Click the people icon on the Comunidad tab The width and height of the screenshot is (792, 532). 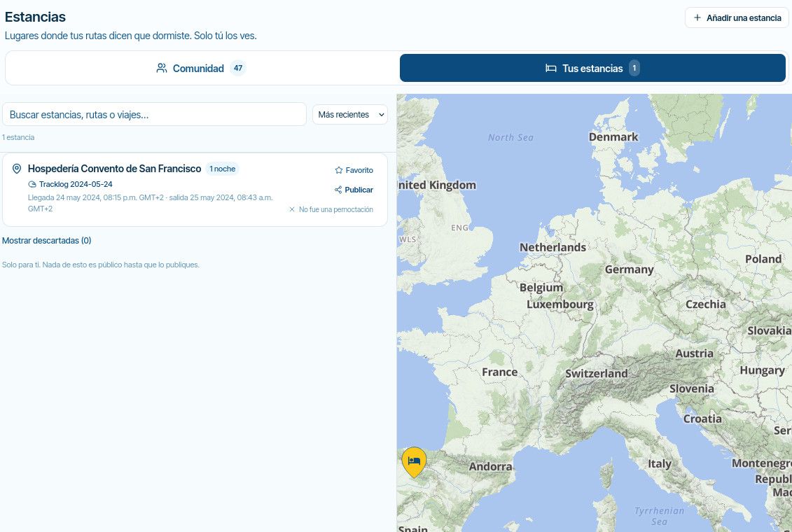point(162,68)
